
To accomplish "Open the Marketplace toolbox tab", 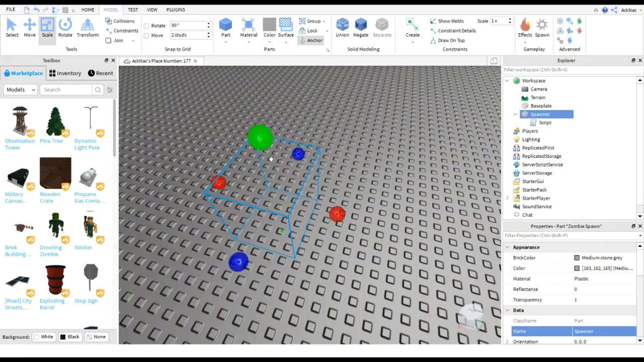I will click(x=23, y=73).
